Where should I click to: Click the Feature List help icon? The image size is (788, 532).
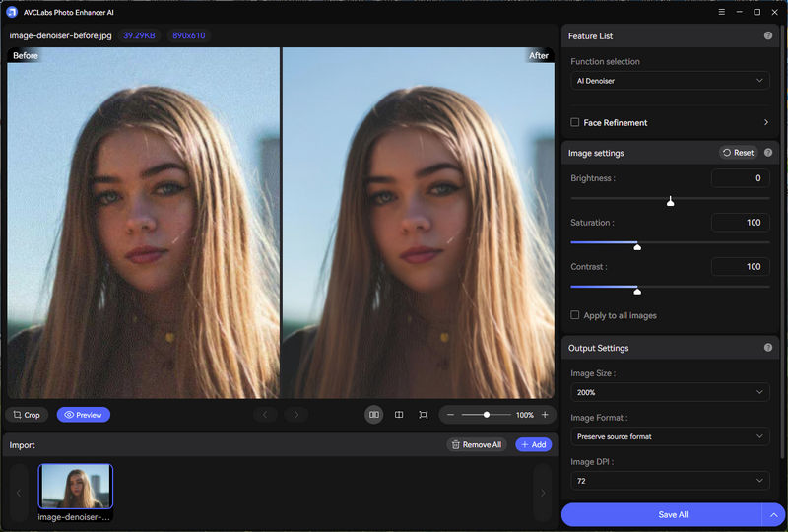pyautogui.click(x=767, y=35)
